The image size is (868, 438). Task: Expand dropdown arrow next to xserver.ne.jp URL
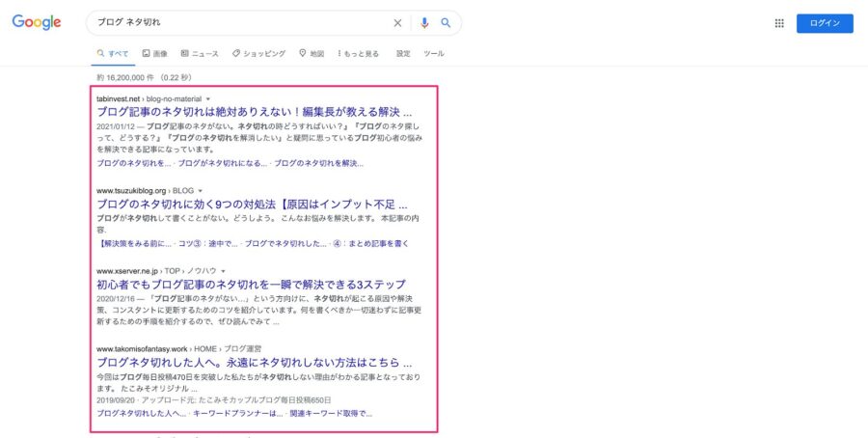[x=223, y=271]
